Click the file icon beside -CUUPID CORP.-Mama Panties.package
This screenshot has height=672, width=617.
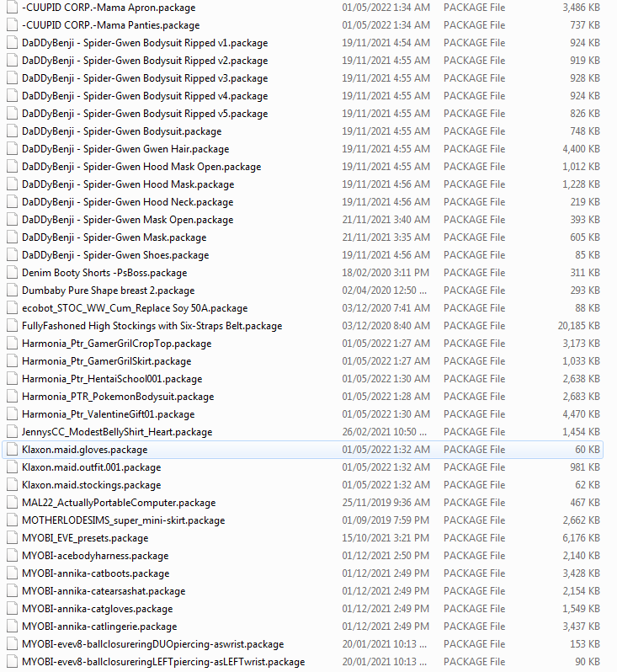12,25
